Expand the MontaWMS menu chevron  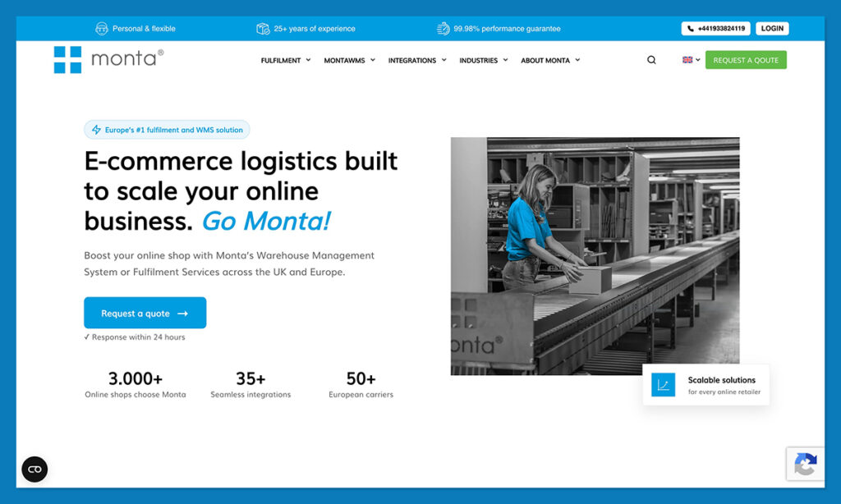pos(373,60)
